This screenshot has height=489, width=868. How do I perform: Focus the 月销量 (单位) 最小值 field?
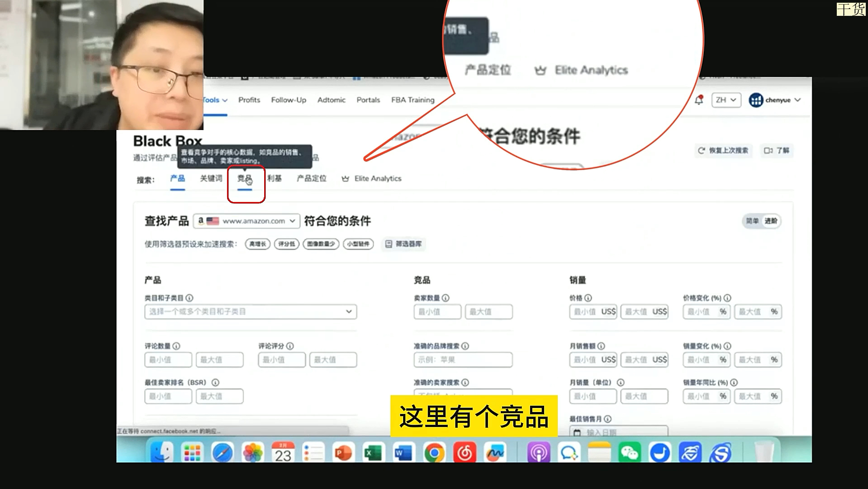[x=593, y=396]
